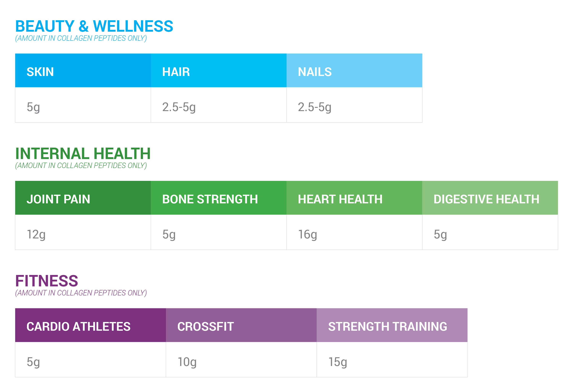Viewport: 573px width, 392px height.
Task: Select the HEART HEALTH header cell
Action: click(354, 198)
